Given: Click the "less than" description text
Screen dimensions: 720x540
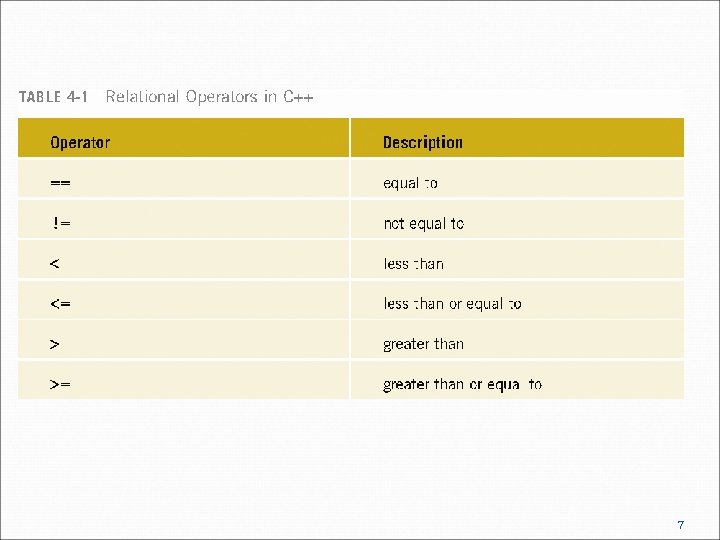Looking at the screenshot, I should click(x=413, y=264).
